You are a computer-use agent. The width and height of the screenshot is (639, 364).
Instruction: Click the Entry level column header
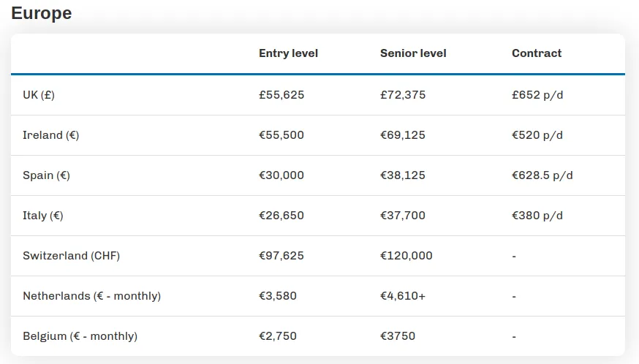click(288, 53)
